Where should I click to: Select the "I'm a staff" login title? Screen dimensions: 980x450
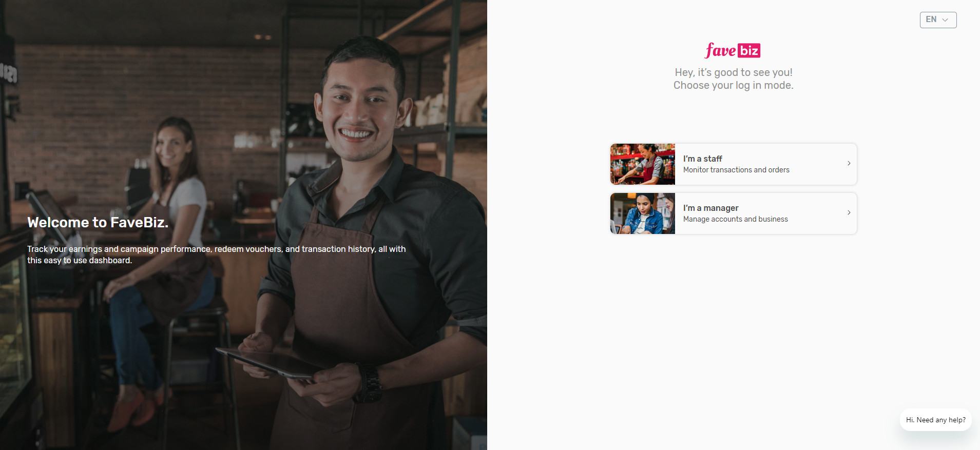[702, 159]
